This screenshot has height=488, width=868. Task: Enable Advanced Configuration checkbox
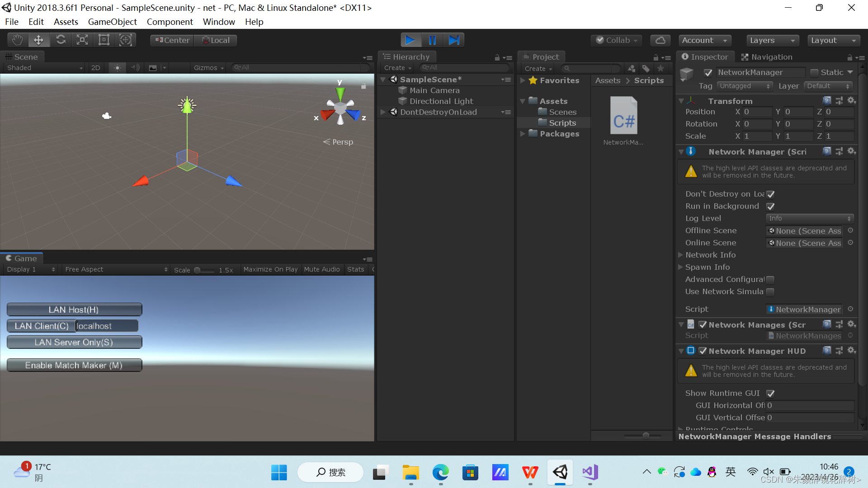[771, 280]
